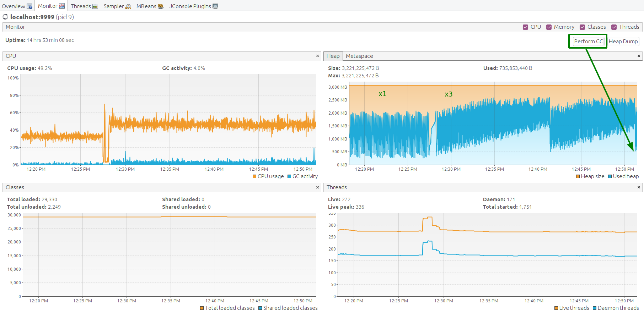Click the Overview tab icon
Viewport: 644px width, 313px height.
pyautogui.click(x=29, y=6)
